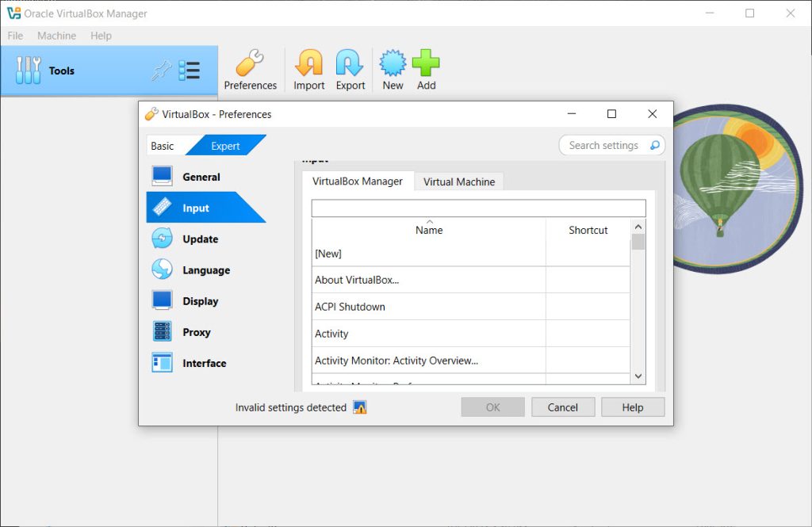Click the shortcut filter text box
Viewport: 812px width, 527px height.
[478, 208]
